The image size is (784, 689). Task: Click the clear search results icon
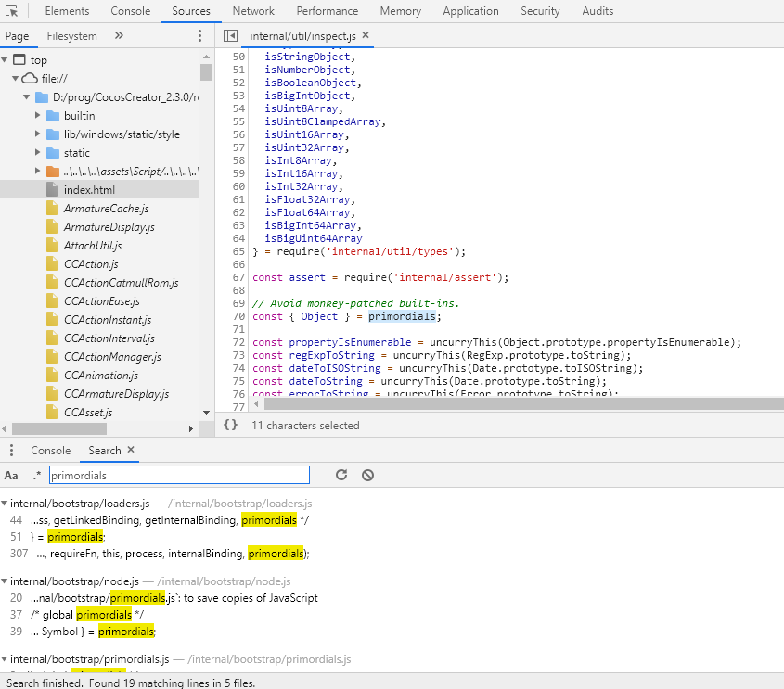pos(367,475)
